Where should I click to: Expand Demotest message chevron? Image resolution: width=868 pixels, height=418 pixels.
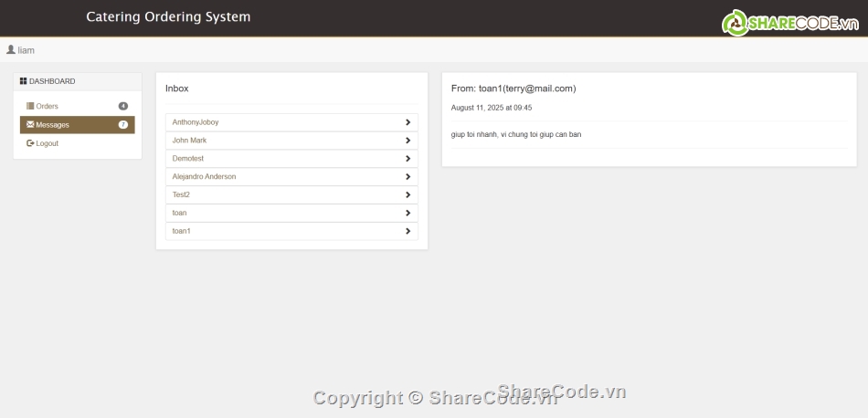point(408,159)
